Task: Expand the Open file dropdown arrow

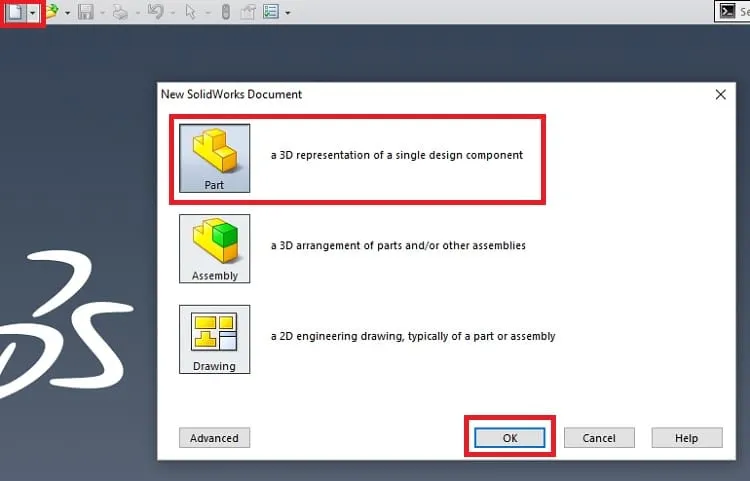Action: [x=67, y=13]
